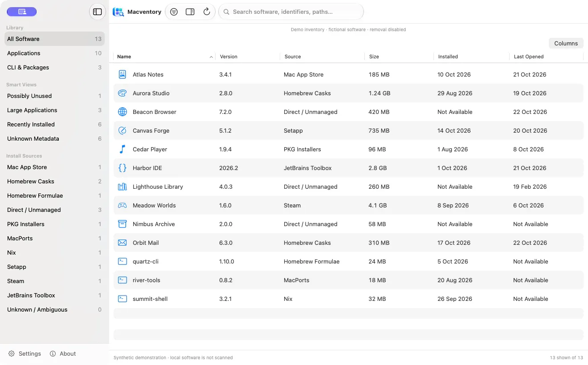Click the Aurora Studio palette icon
This screenshot has width=588, height=365.
click(x=122, y=93)
